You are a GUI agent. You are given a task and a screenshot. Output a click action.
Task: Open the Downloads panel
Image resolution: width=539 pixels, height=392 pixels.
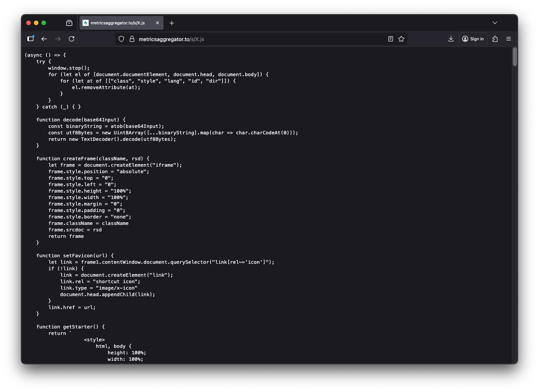click(x=451, y=39)
